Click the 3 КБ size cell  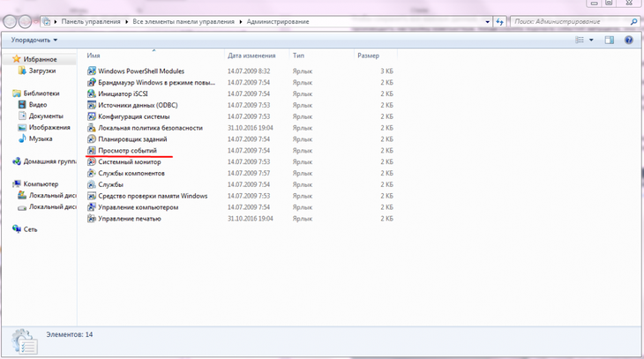(x=386, y=71)
